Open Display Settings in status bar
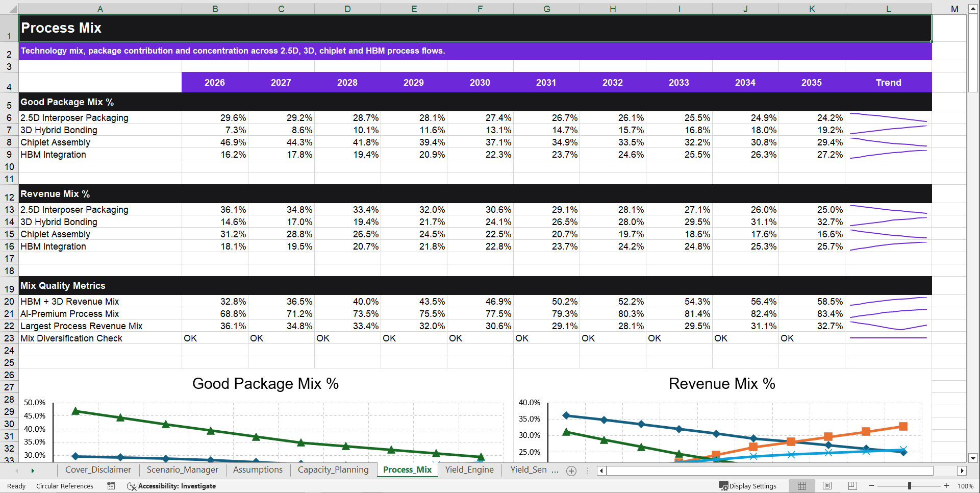 tap(748, 486)
